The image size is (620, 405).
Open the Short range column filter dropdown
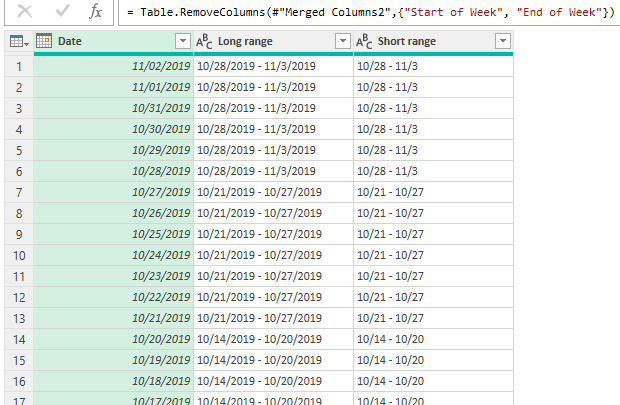(x=503, y=41)
